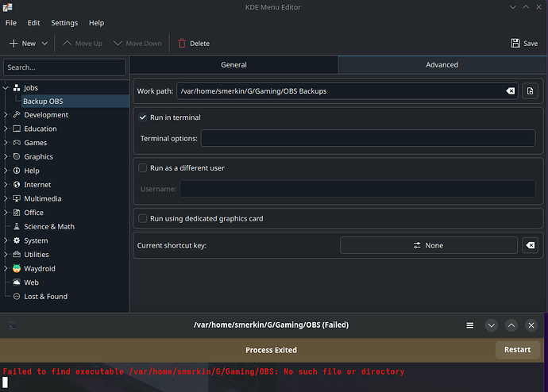
Task: Click the Terminal options input field
Action: [x=368, y=139]
